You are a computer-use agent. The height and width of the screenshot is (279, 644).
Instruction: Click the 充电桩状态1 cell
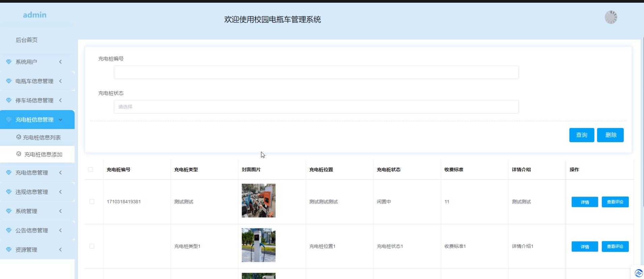(390, 246)
